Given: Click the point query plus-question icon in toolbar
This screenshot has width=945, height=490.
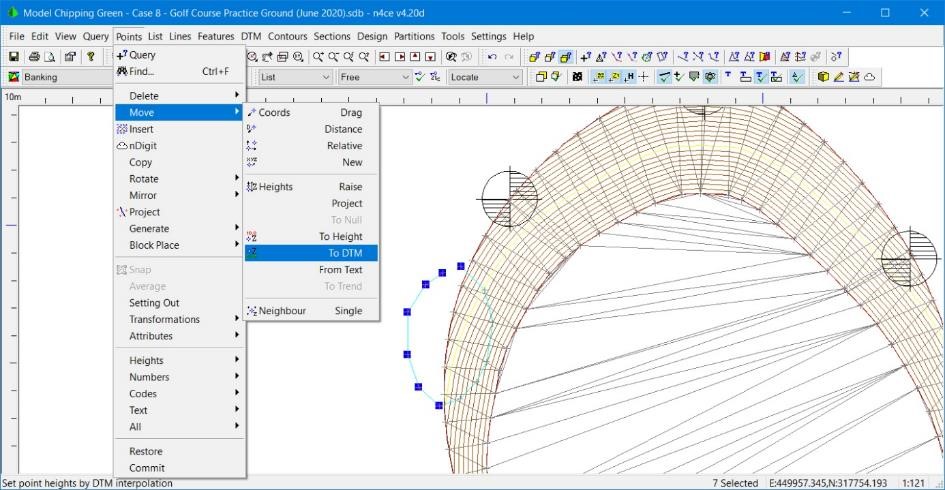Looking at the screenshot, I should (x=585, y=57).
